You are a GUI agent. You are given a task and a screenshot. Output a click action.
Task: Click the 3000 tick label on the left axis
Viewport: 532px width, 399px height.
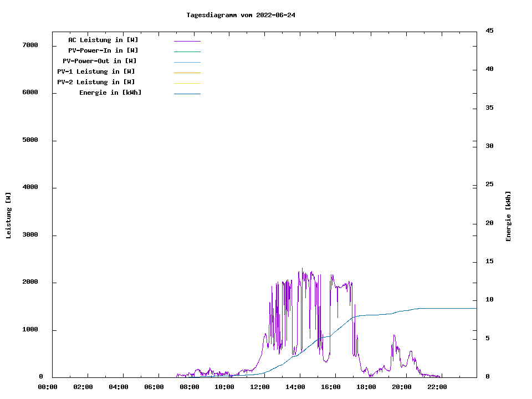pos(30,235)
